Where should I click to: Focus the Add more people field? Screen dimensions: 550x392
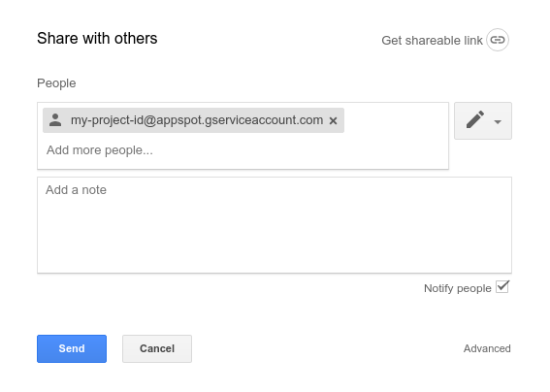pyautogui.click(x=243, y=150)
